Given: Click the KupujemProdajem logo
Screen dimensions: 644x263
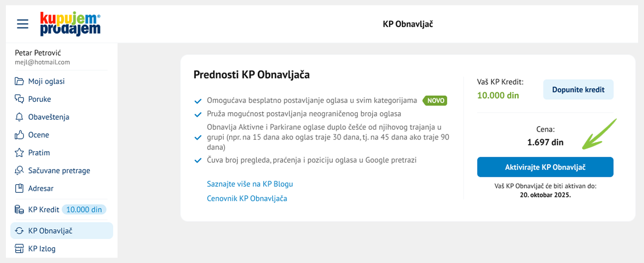Looking at the screenshot, I should pos(70,24).
